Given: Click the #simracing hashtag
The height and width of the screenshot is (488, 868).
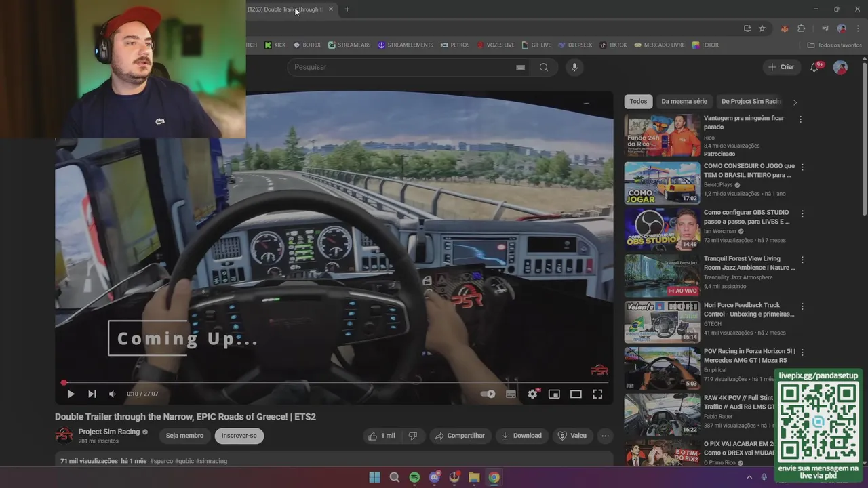Looking at the screenshot, I should 212,461.
